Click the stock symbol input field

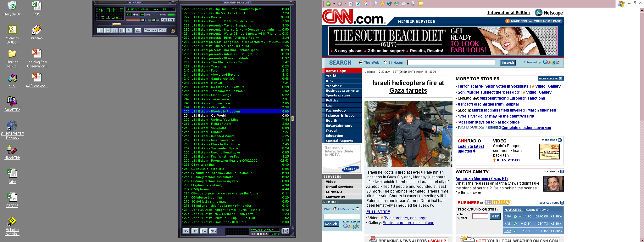[x=480, y=216]
